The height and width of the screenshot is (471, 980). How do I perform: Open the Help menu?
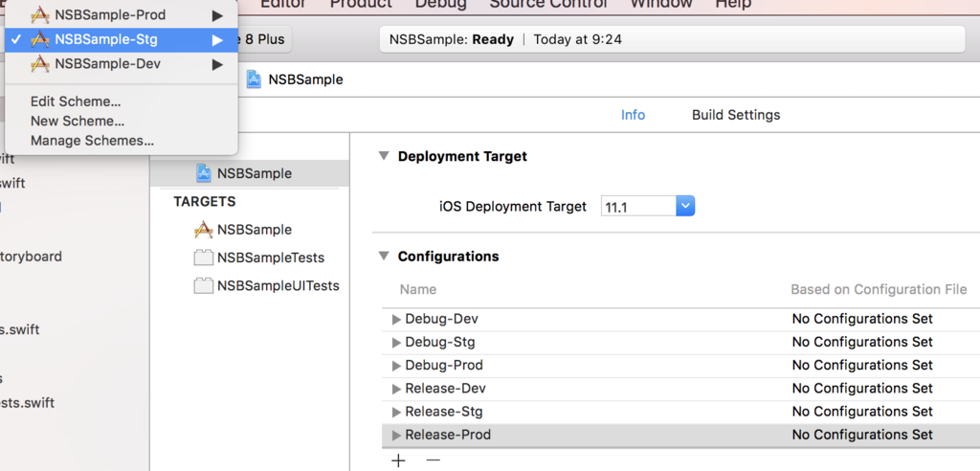(733, 4)
